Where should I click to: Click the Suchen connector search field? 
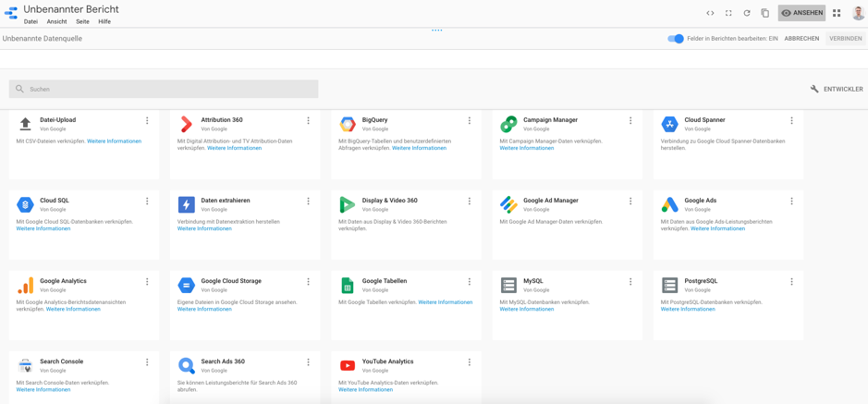(164, 89)
